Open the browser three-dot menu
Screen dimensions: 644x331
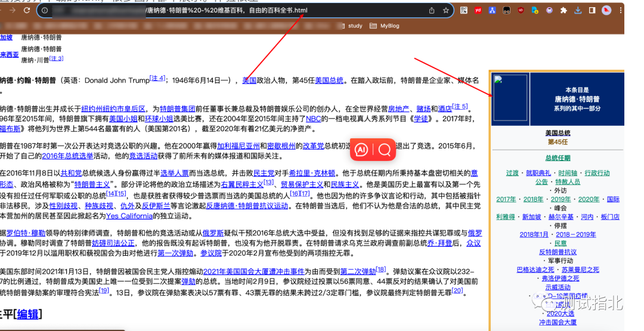click(x=621, y=10)
